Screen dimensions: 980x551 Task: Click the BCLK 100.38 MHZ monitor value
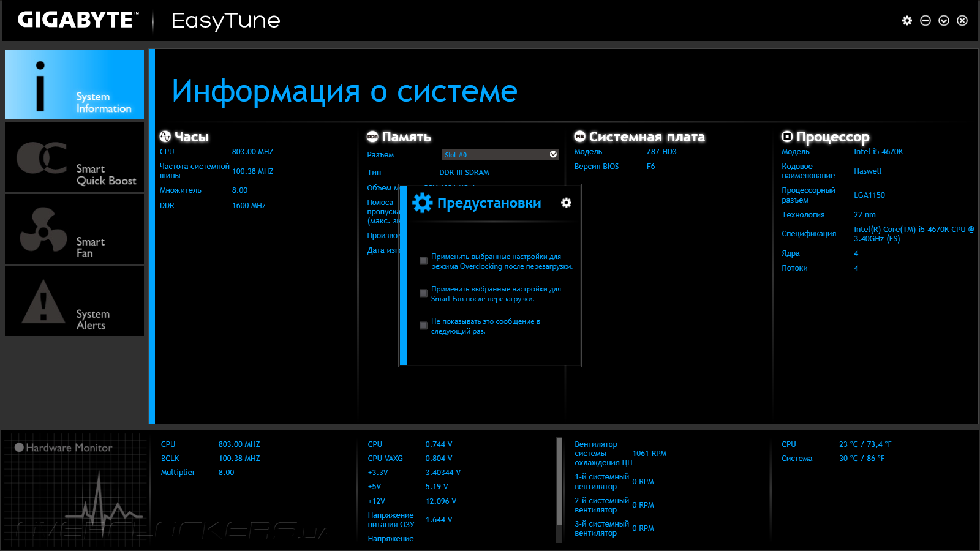point(239,459)
